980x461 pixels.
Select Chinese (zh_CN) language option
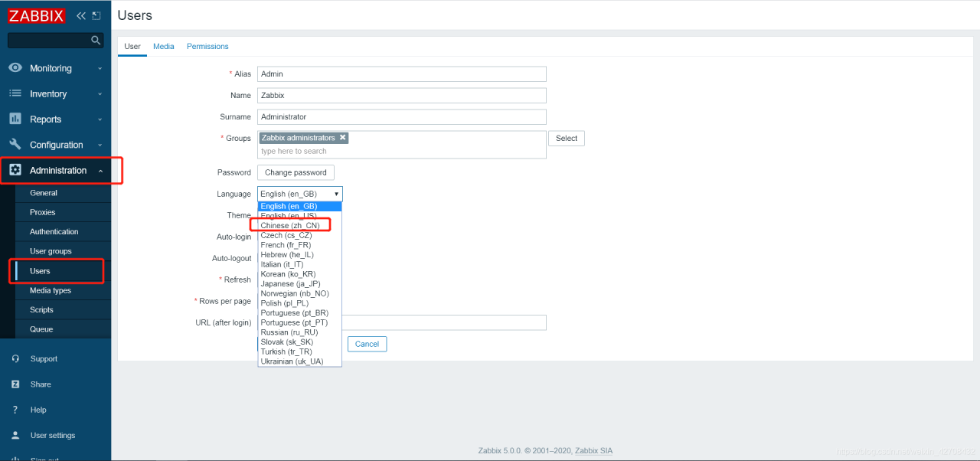coord(299,225)
